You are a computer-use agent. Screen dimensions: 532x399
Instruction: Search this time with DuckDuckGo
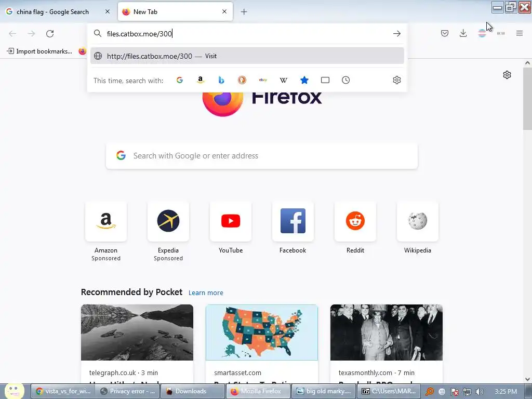tap(242, 80)
